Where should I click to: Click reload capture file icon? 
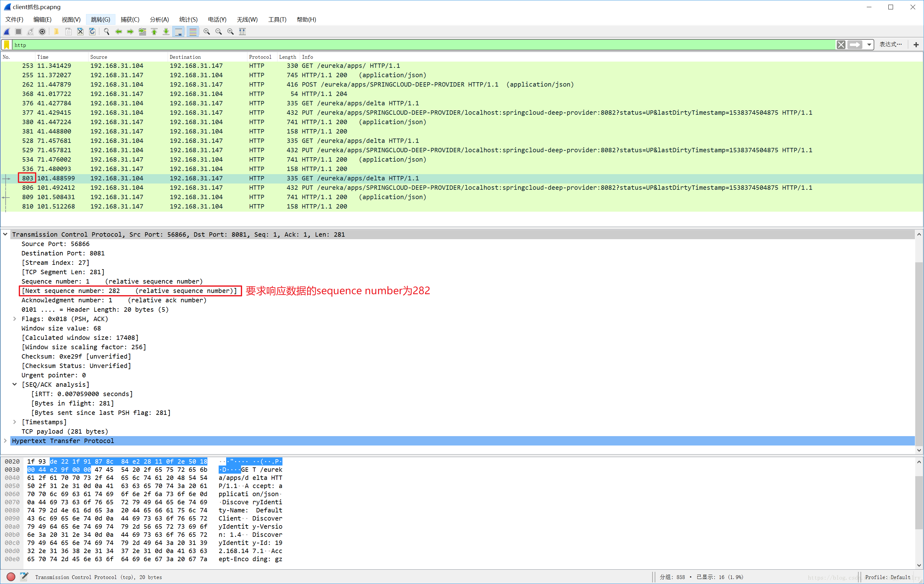(x=93, y=32)
